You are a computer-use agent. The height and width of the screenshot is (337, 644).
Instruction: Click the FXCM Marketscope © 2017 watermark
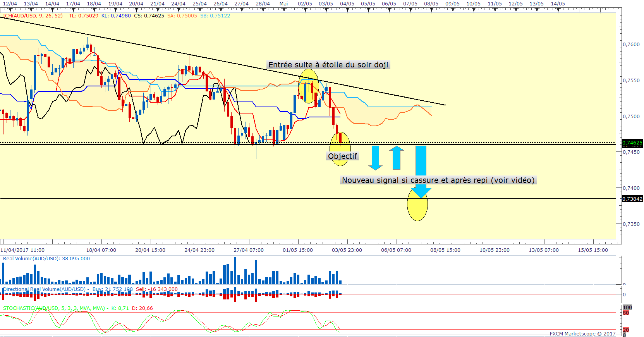point(582,334)
